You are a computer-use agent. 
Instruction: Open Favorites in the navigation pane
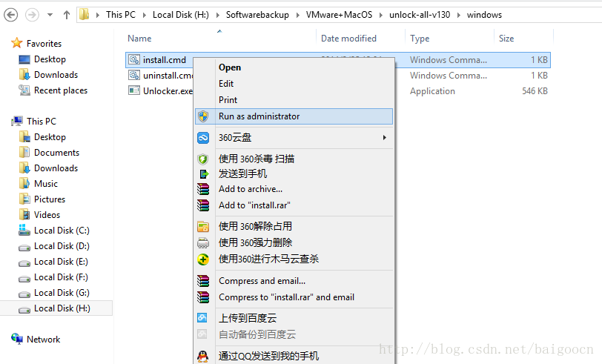44,44
